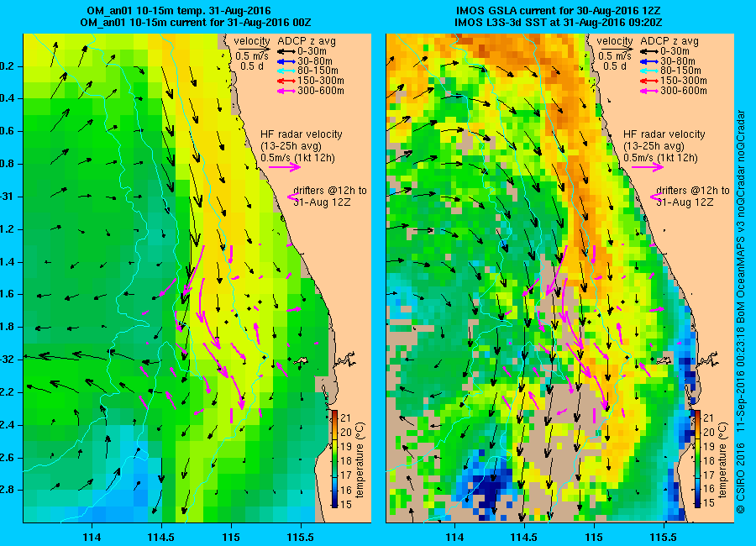Screen dimensions: 756x546
Task: Click the cyan 80-150m arrow in OM_an01 legend
Action: [286, 71]
